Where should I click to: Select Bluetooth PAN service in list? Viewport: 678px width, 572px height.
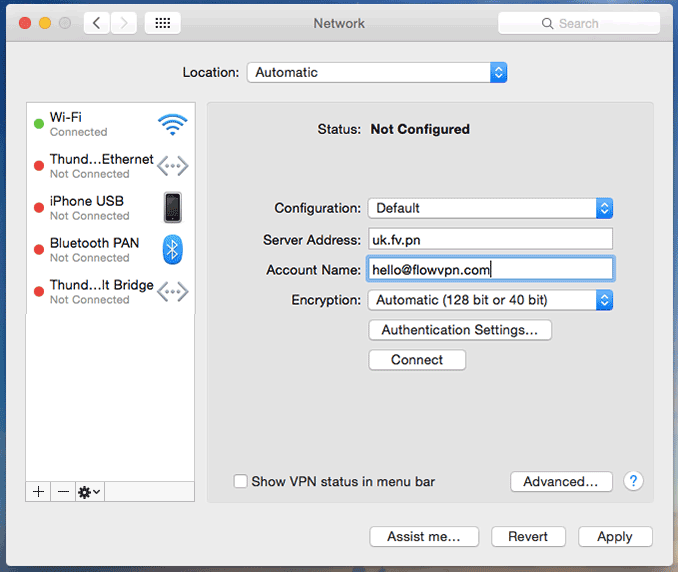tap(111, 250)
